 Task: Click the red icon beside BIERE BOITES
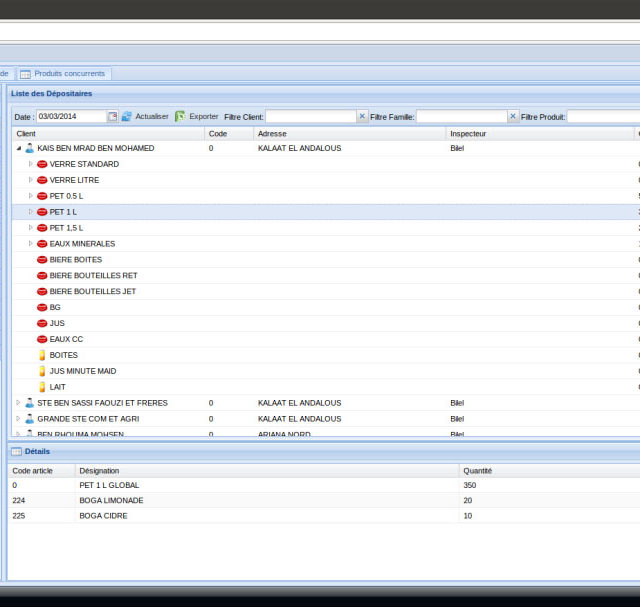[x=42, y=260]
